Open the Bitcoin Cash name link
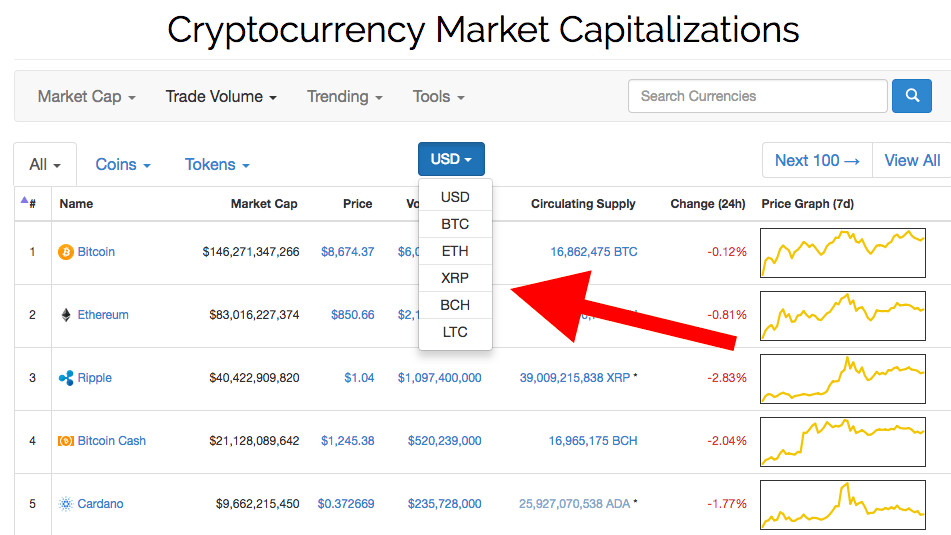The image size is (951, 535). pos(112,441)
